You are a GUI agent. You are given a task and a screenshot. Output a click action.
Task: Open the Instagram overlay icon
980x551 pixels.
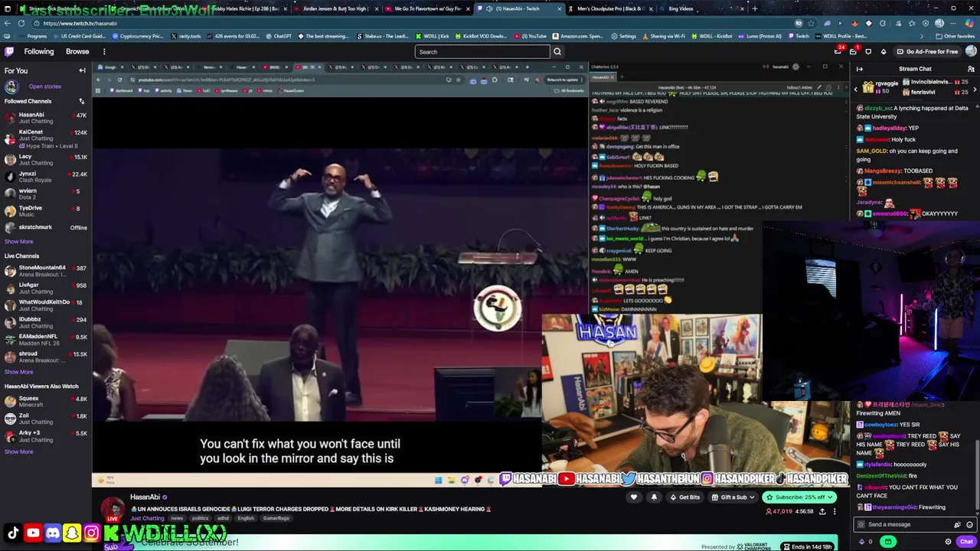[91, 533]
